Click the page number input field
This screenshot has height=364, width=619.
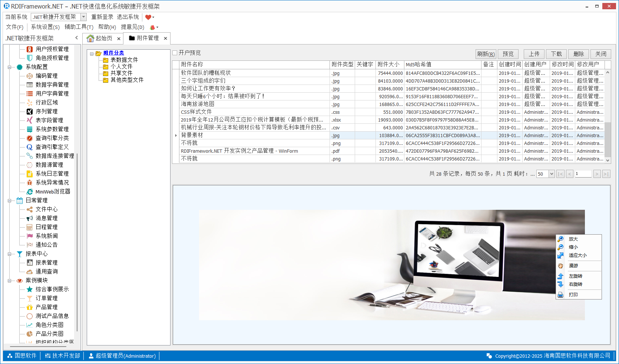(583, 174)
